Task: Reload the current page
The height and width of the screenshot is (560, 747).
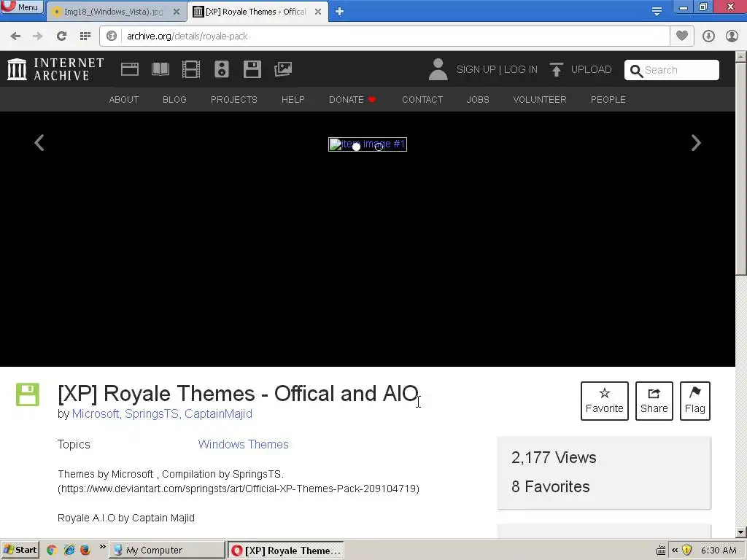Action: (x=61, y=36)
